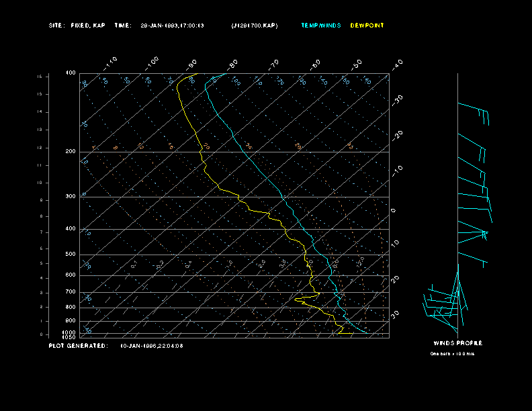The height and width of the screenshot is (411, 532).
Task: Click the 'One barb = 10.0 m/s' note
Action: coord(452,354)
